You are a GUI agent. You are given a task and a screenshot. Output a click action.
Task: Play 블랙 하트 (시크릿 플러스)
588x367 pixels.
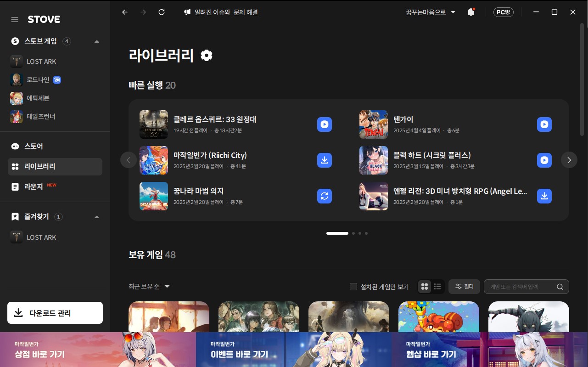[544, 160]
